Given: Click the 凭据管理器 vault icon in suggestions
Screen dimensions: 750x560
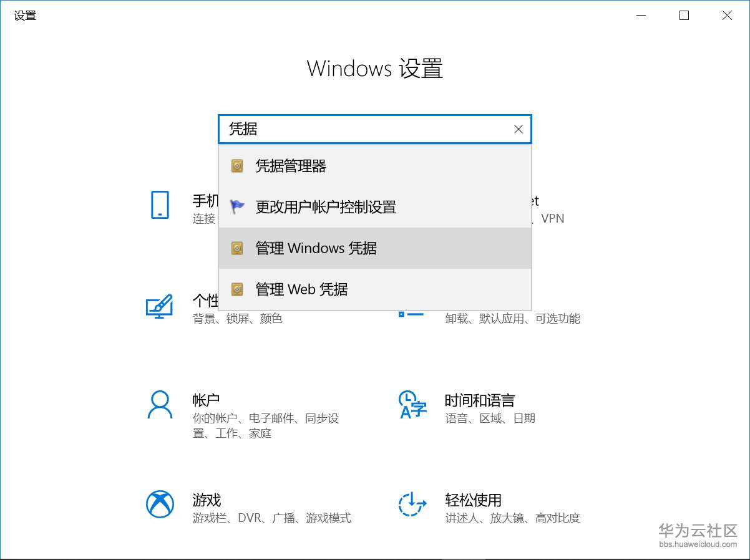Looking at the screenshot, I should click(236, 166).
